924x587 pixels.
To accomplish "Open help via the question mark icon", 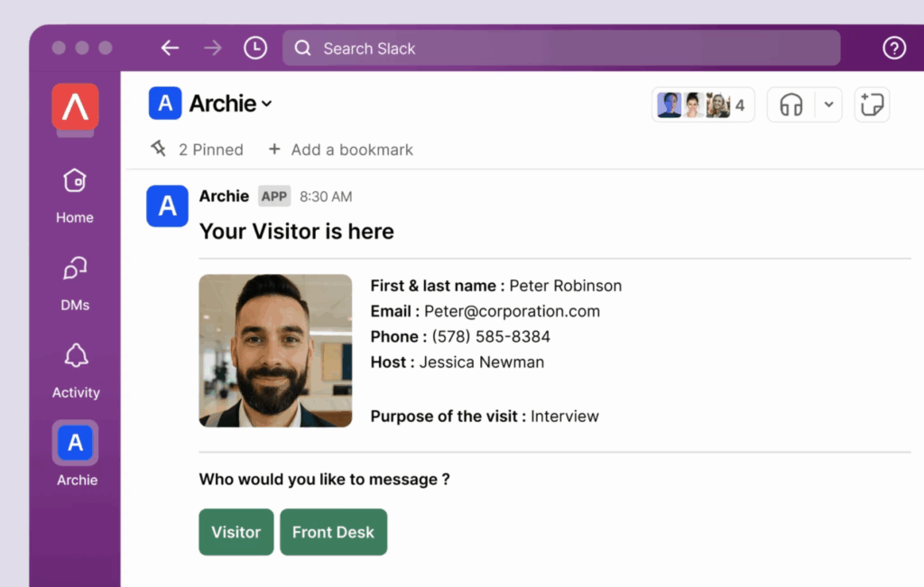I will pyautogui.click(x=893, y=48).
